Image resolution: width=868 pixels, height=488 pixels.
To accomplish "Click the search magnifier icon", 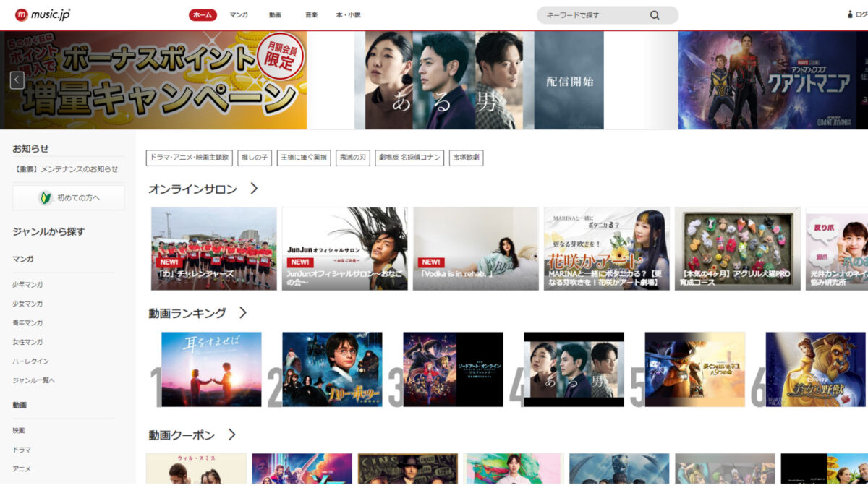I will click(x=655, y=15).
